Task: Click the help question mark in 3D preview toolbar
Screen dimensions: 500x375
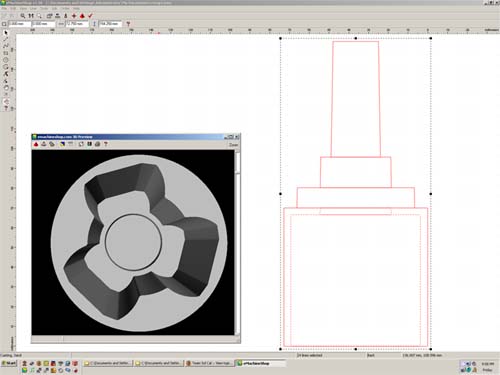Action: click(106, 144)
